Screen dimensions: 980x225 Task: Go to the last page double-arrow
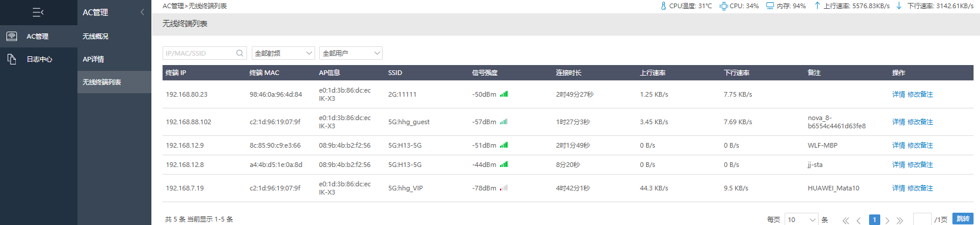click(900, 220)
